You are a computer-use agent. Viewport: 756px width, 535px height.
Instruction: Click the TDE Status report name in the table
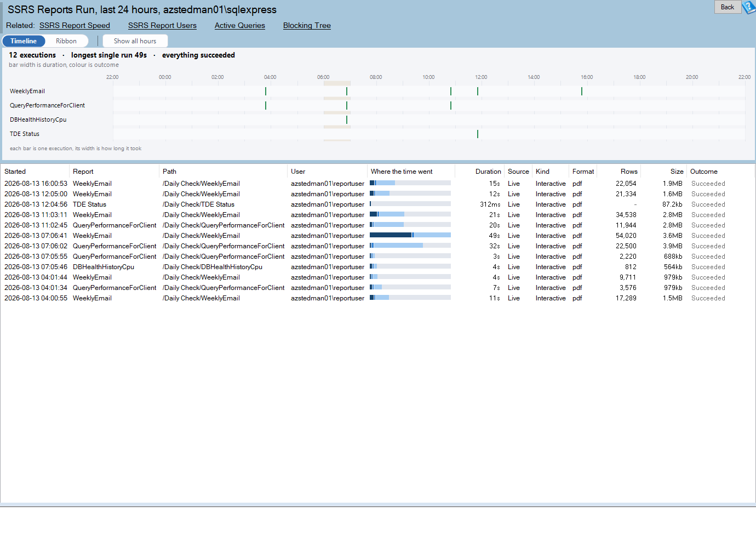(x=89, y=204)
